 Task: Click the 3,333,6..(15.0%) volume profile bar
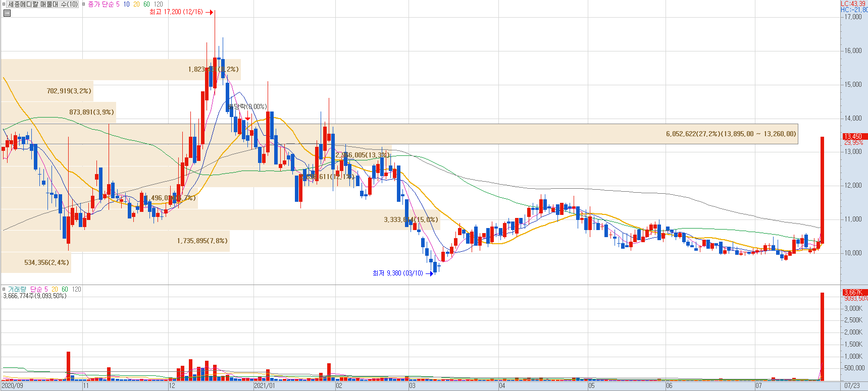pyautogui.click(x=220, y=219)
